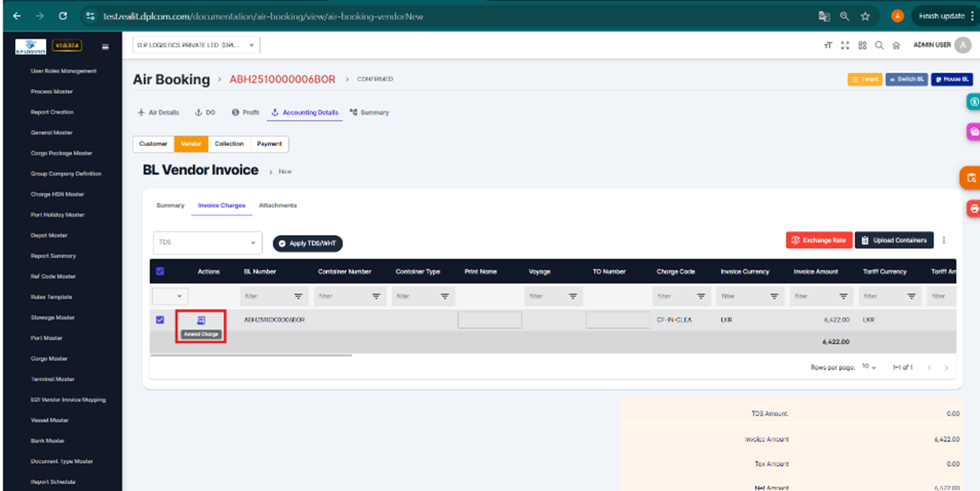The width and height of the screenshot is (980, 491).
Task: Click the filter icon for BL Number column
Action: coord(298,296)
